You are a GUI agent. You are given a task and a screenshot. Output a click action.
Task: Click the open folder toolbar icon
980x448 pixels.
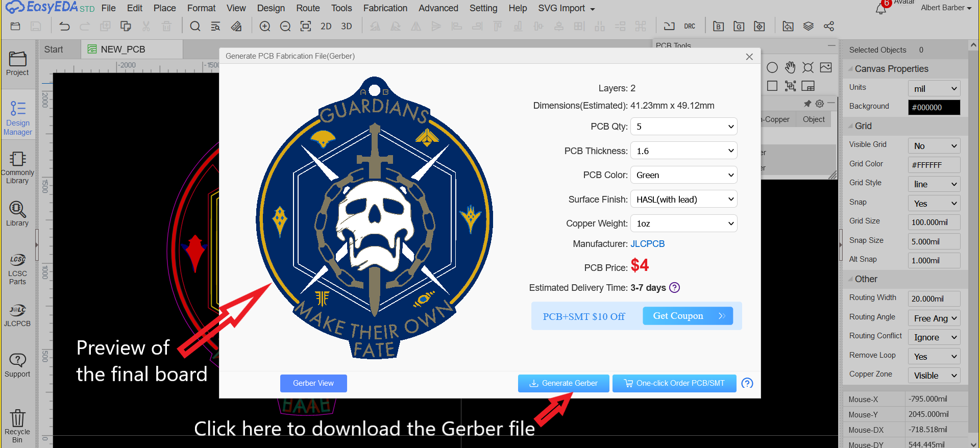[x=15, y=27]
